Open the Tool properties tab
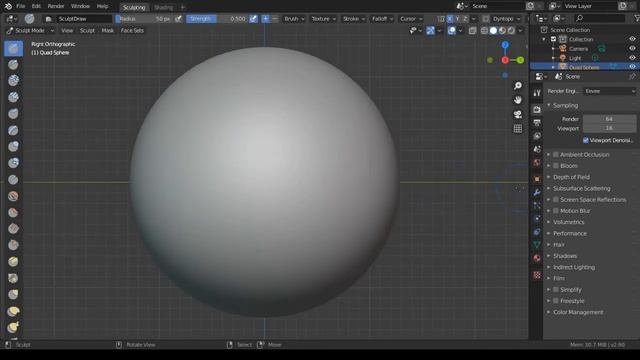This screenshot has height=360, width=640. pos(537,93)
